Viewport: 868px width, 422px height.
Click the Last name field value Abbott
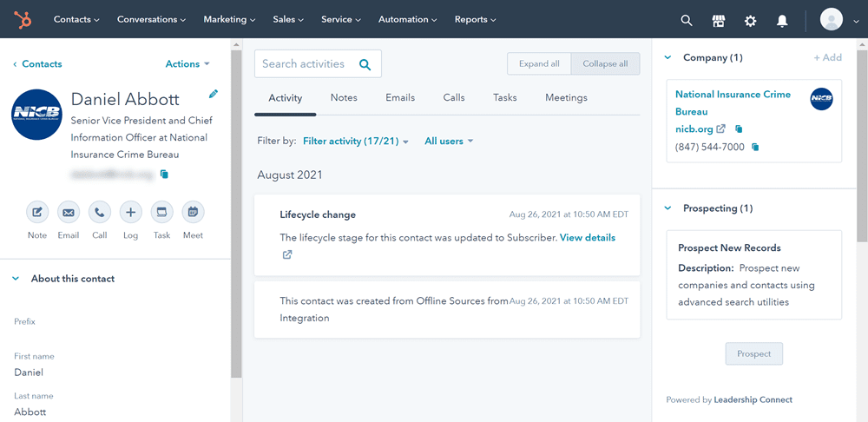pyautogui.click(x=30, y=412)
